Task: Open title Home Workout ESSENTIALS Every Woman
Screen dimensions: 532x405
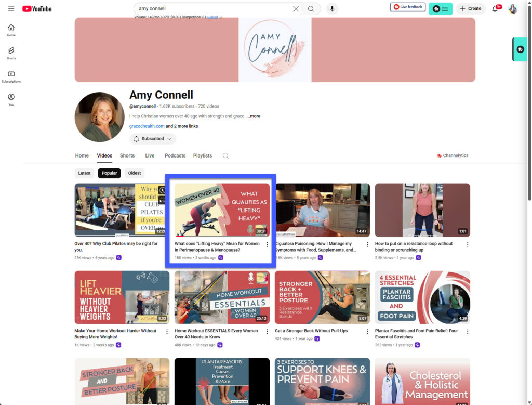Action: click(216, 334)
